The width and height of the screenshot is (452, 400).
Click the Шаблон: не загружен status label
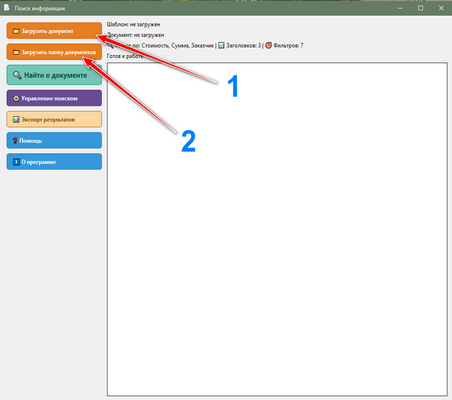(x=133, y=24)
